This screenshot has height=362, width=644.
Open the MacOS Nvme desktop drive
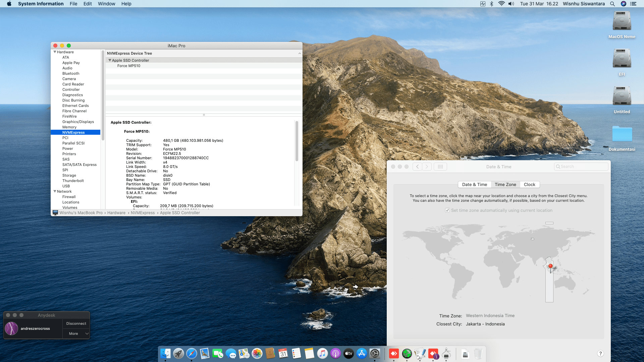click(x=622, y=24)
